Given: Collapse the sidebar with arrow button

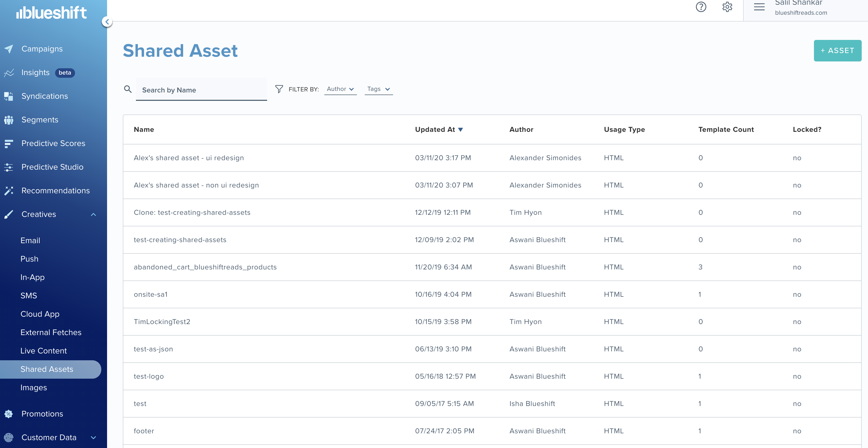Looking at the screenshot, I should coord(107,22).
